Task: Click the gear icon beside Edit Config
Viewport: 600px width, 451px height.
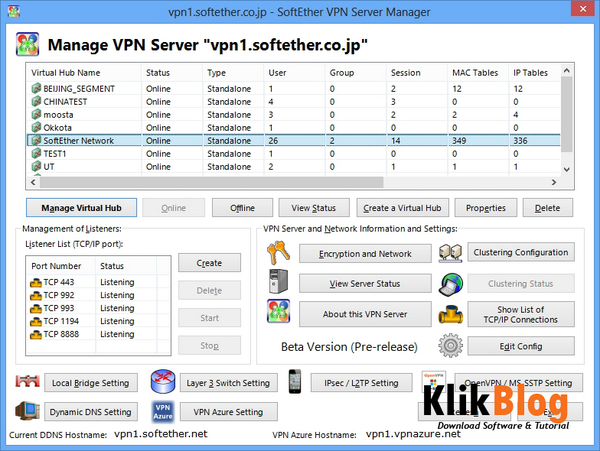Action: click(x=450, y=345)
